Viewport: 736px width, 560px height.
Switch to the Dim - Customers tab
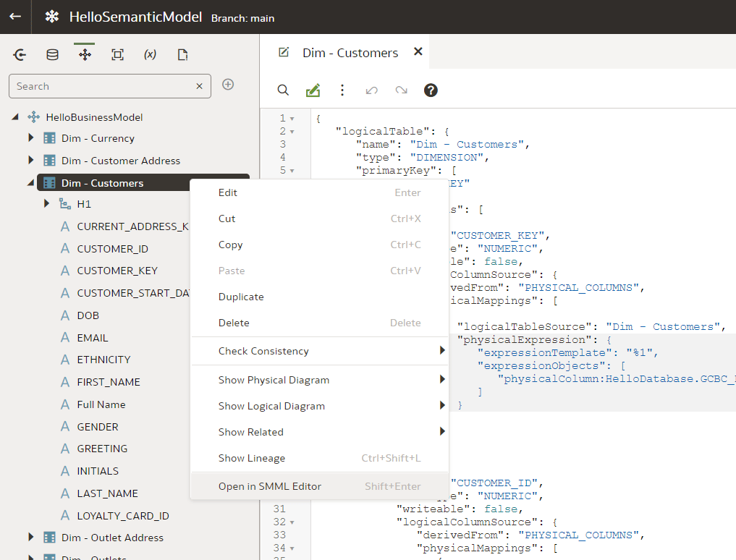pyautogui.click(x=350, y=52)
